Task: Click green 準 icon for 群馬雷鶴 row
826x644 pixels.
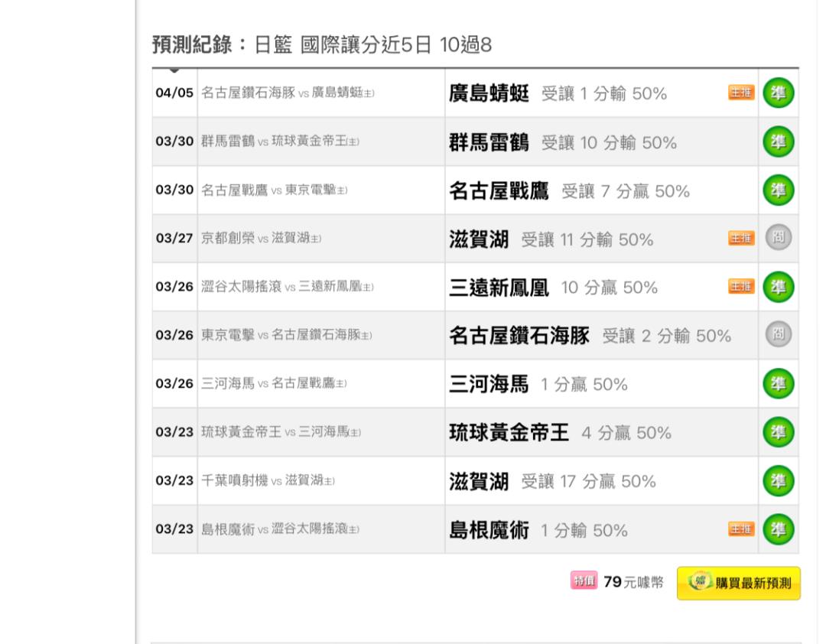Action: tap(779, 142)
